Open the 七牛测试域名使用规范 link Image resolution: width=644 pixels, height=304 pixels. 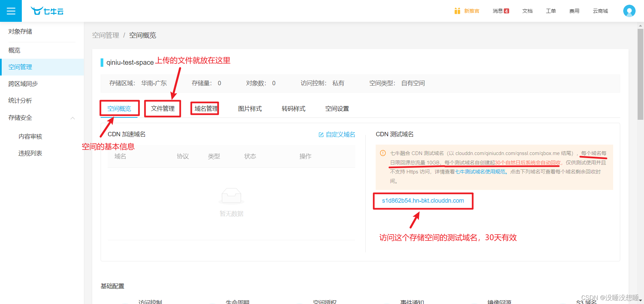click(480, 172)
